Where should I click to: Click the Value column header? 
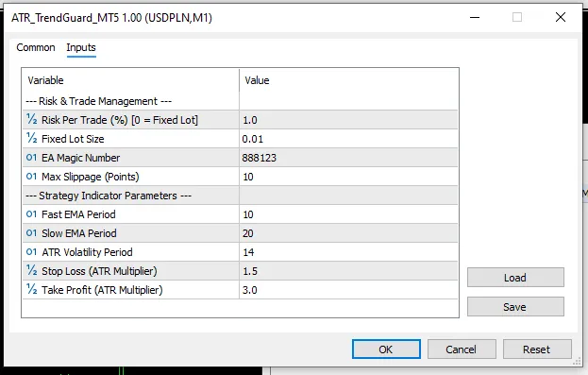tap(349, 80)
